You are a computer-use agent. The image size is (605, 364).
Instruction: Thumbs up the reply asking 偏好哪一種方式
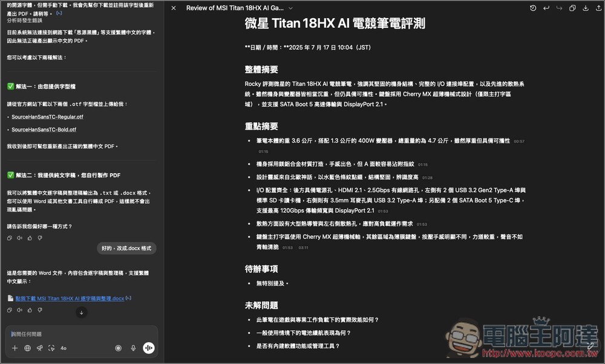click(30, 238)
